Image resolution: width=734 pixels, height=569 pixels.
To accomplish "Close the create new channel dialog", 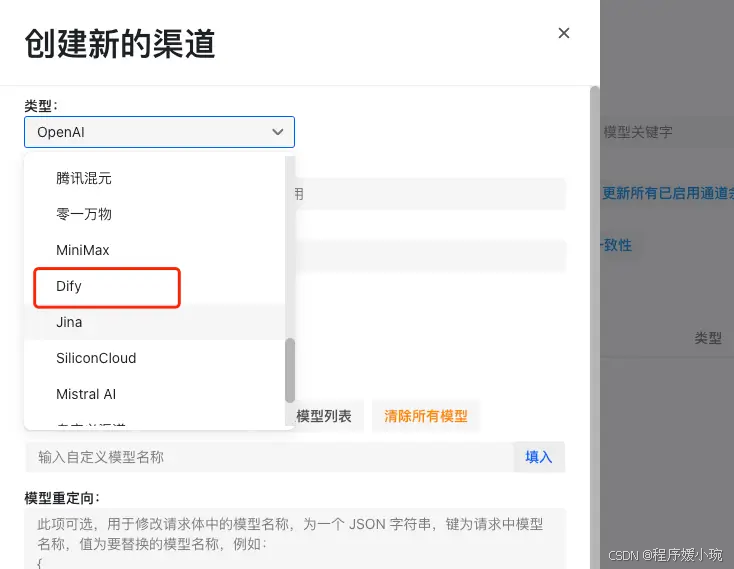I will pos(564,33).
